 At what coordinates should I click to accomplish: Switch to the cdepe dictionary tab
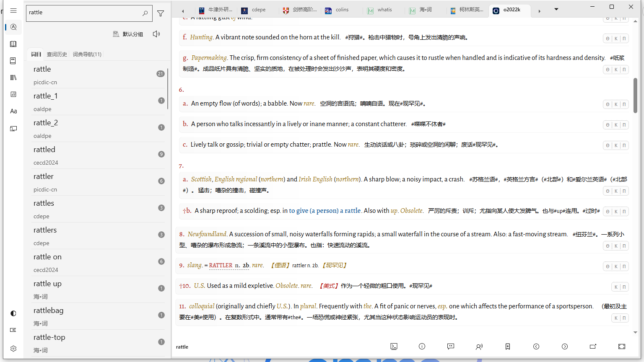258,10
